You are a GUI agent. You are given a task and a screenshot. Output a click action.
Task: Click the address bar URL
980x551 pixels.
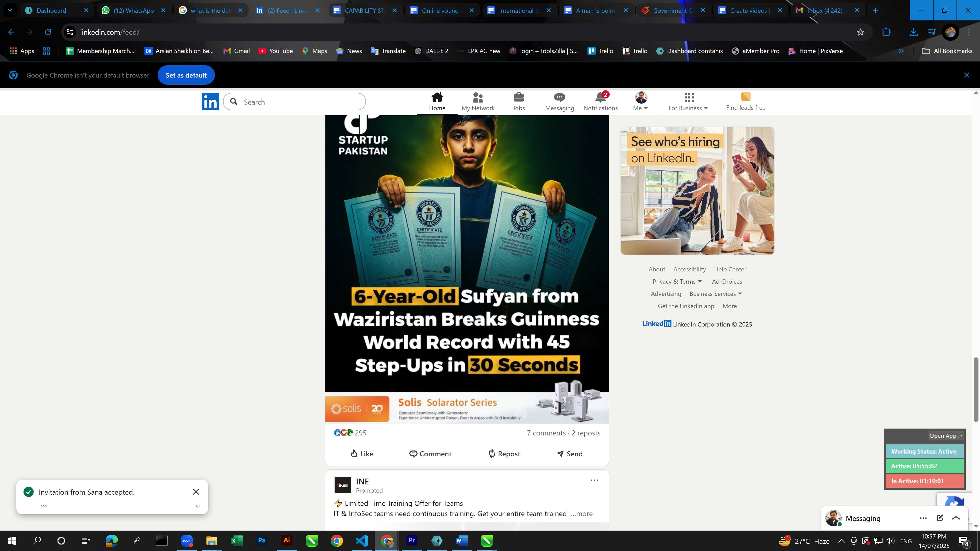[109, 32]
